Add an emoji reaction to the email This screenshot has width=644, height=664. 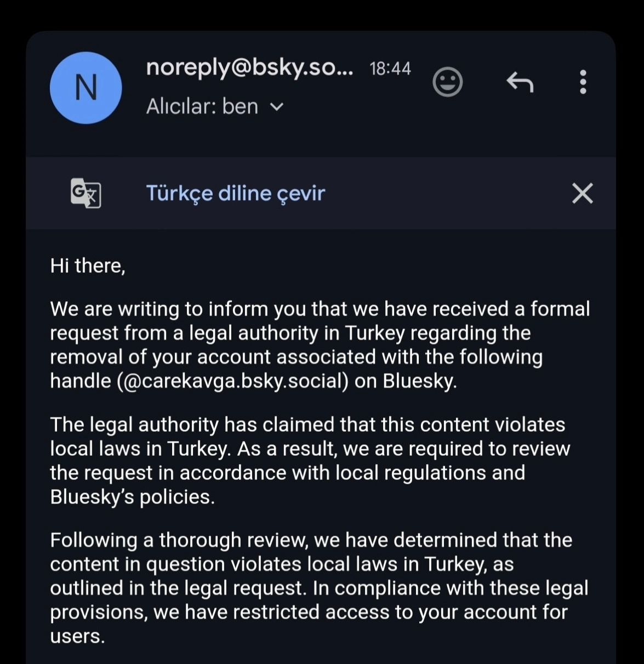coord(447,82)
